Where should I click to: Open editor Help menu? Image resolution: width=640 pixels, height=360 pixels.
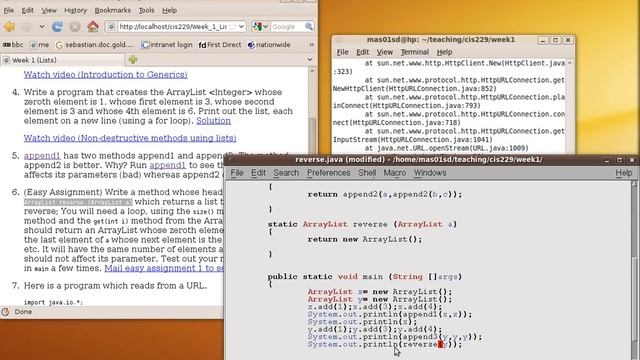coord(624,173)
